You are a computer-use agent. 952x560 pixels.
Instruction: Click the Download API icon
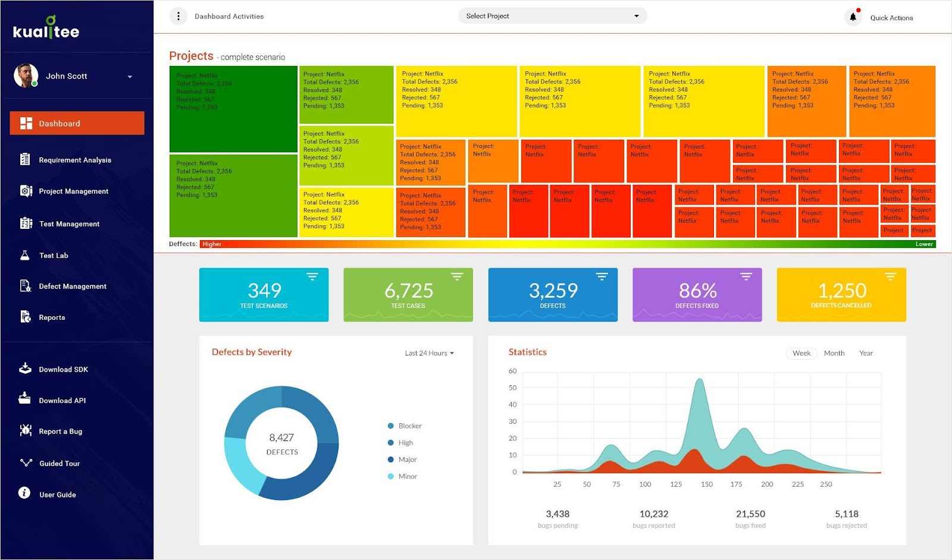click(24, 399)
